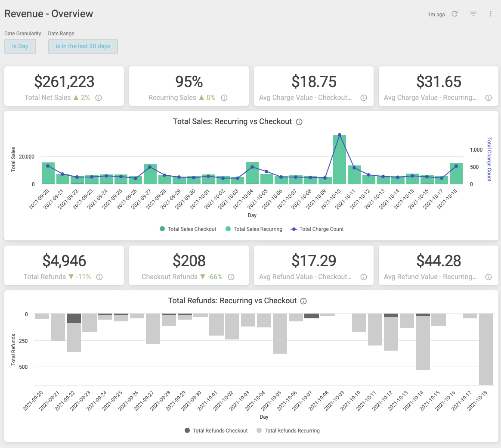Open the 'is in the last 30 days' date filter

(x=83, y=47)
